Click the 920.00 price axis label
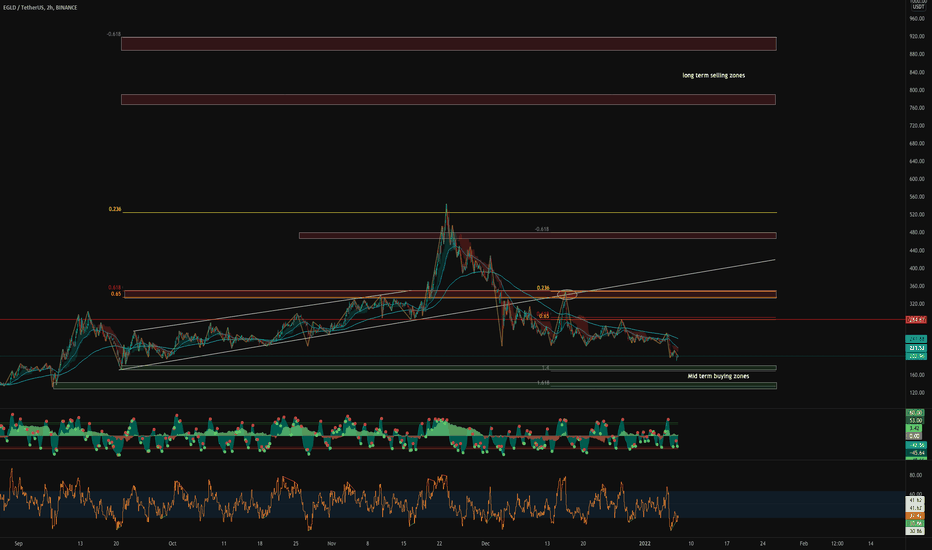 [917, 36]
